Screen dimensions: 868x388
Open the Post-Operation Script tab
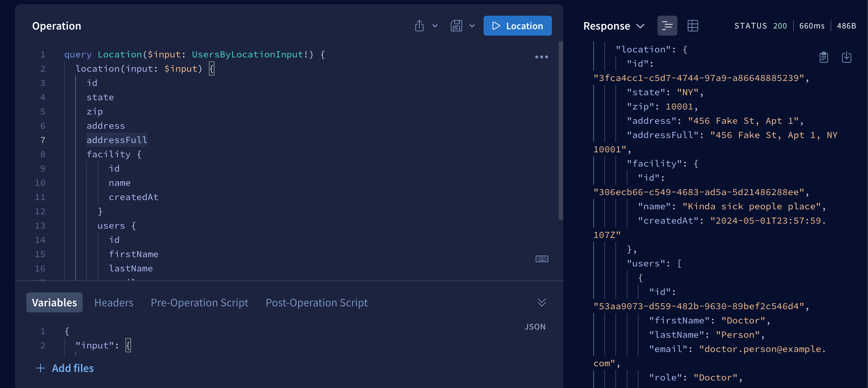(316, 302)
